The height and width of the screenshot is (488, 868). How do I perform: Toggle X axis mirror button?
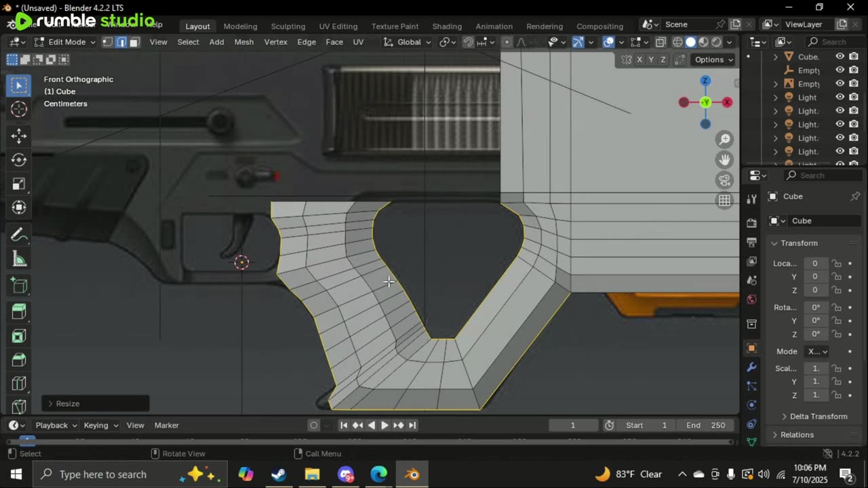click(639, 60)
